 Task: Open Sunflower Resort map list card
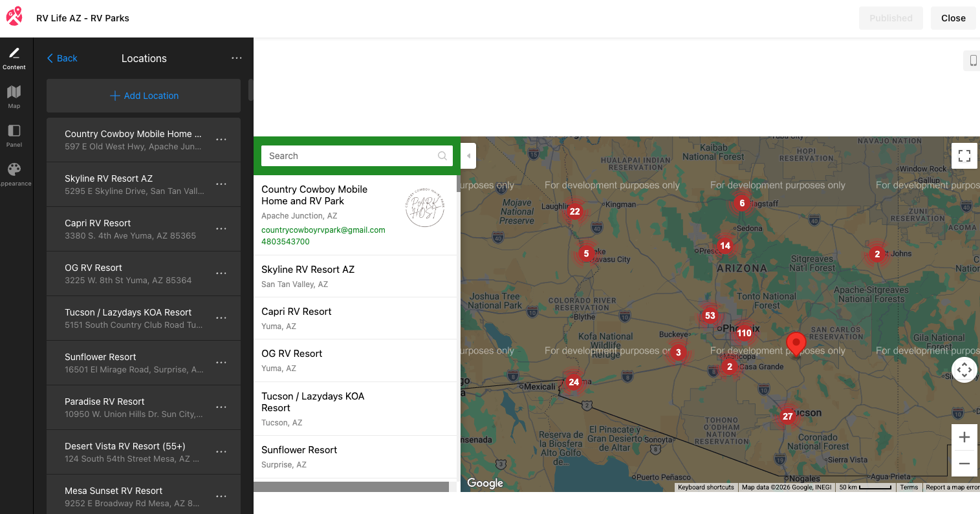click(x=356, y=456)
